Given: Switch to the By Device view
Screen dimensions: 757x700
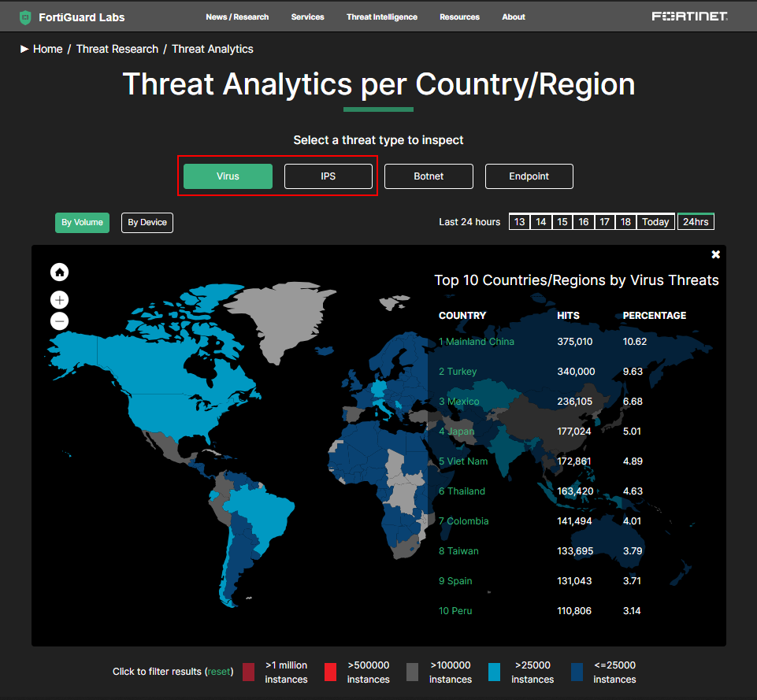Looking at the screenshot, I should point(147,223).
